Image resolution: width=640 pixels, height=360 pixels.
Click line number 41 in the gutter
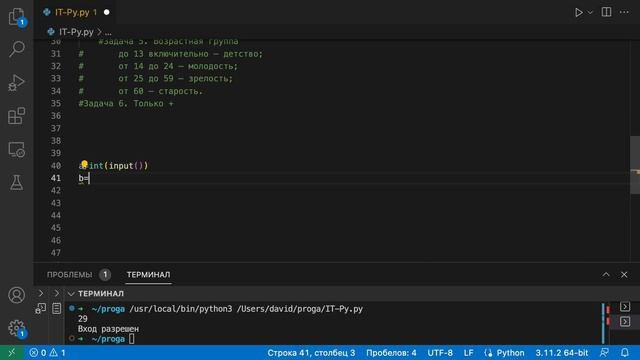click(56, 178)
